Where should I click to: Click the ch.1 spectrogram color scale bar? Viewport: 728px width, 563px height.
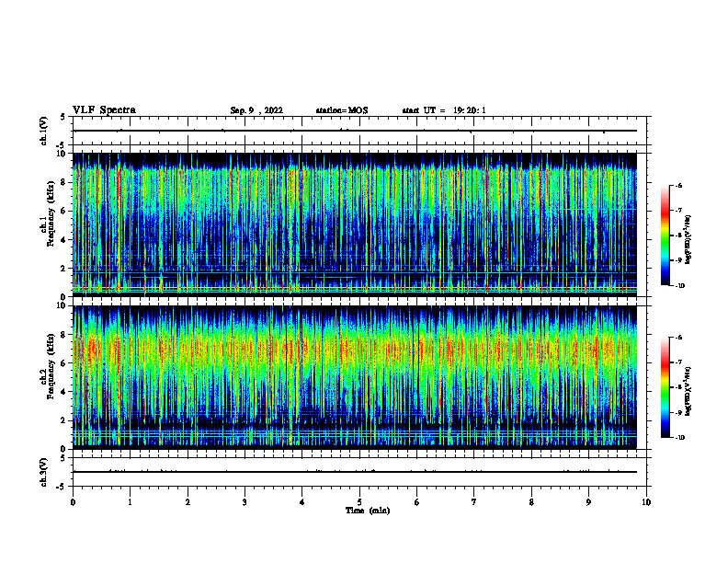tap(665, 236)
